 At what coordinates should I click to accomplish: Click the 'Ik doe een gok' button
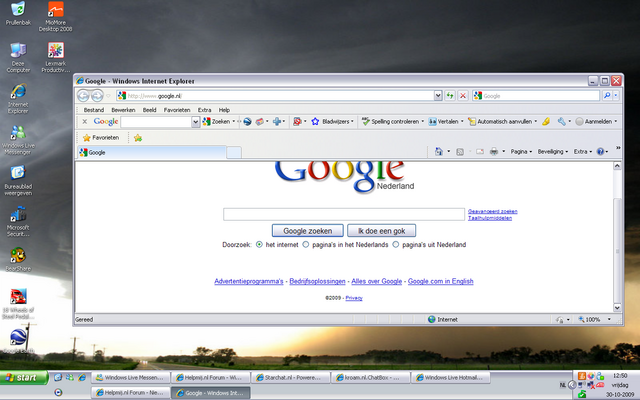[x=382, y=231]
